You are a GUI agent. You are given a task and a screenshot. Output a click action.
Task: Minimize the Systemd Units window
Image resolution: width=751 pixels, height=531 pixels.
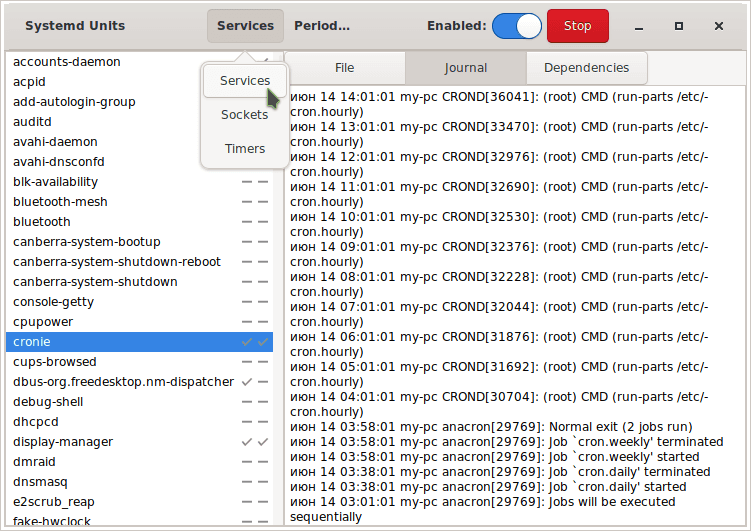point(638,26)
